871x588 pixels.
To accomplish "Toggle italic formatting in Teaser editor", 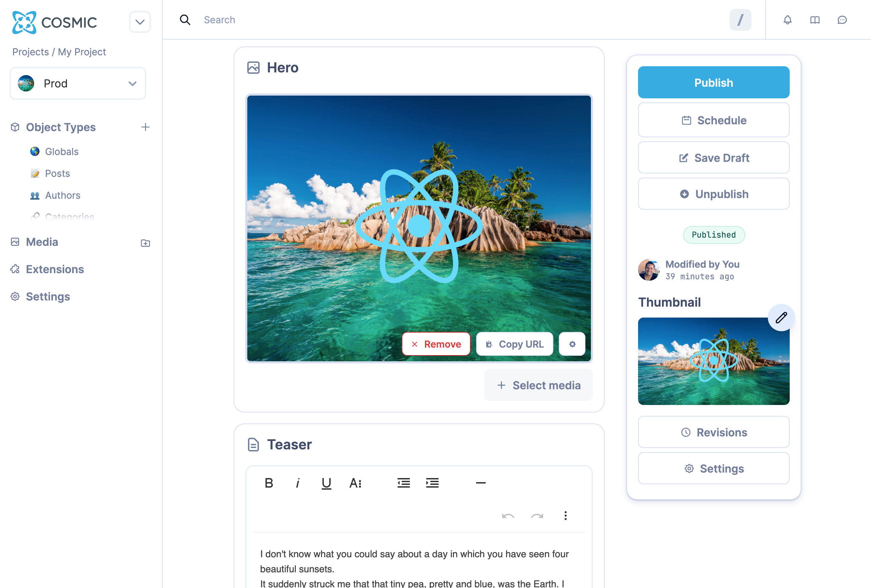I will (x=298, y=483).
